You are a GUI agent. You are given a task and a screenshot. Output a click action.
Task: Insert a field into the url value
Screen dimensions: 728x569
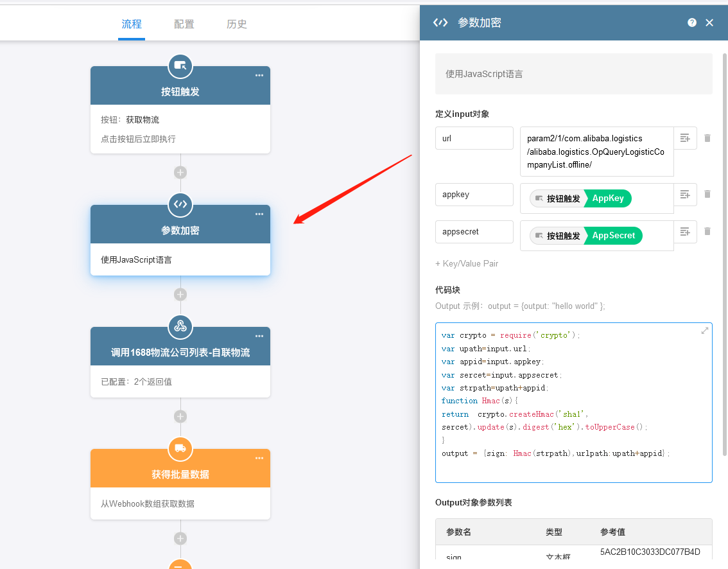pyautogui.click(x=685, y=139)
